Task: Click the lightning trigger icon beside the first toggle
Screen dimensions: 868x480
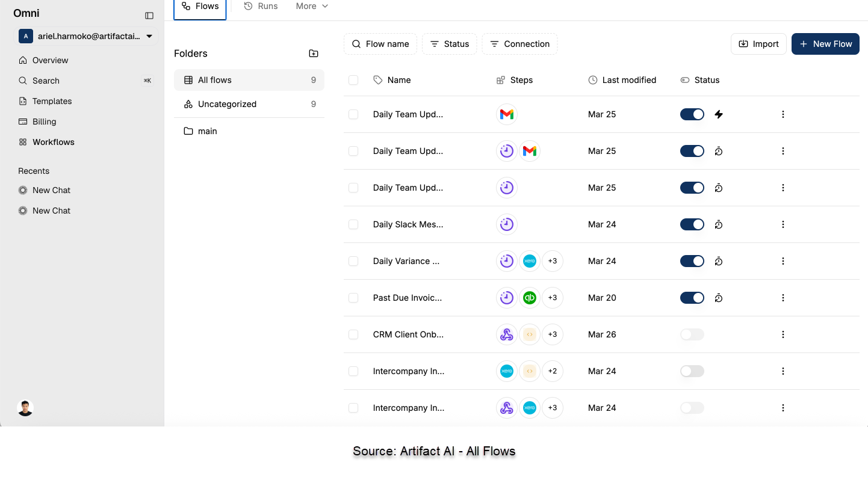Action: (x=719, y=114)
